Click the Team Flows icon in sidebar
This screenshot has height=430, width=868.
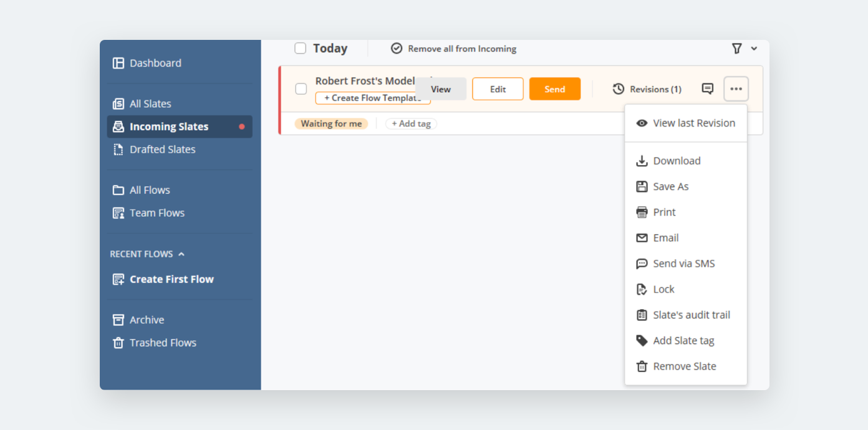(x=118, y=213)
